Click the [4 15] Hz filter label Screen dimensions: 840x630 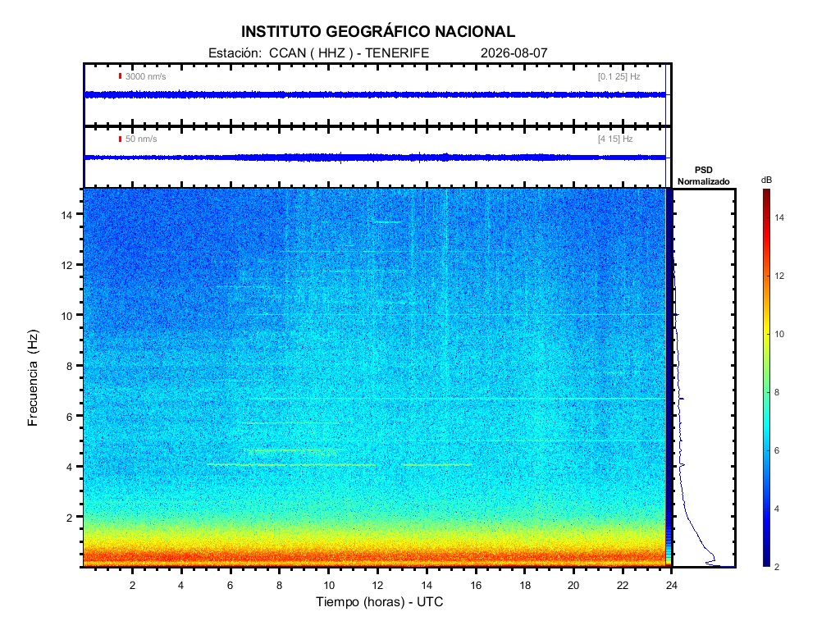[x=615, y=139]
